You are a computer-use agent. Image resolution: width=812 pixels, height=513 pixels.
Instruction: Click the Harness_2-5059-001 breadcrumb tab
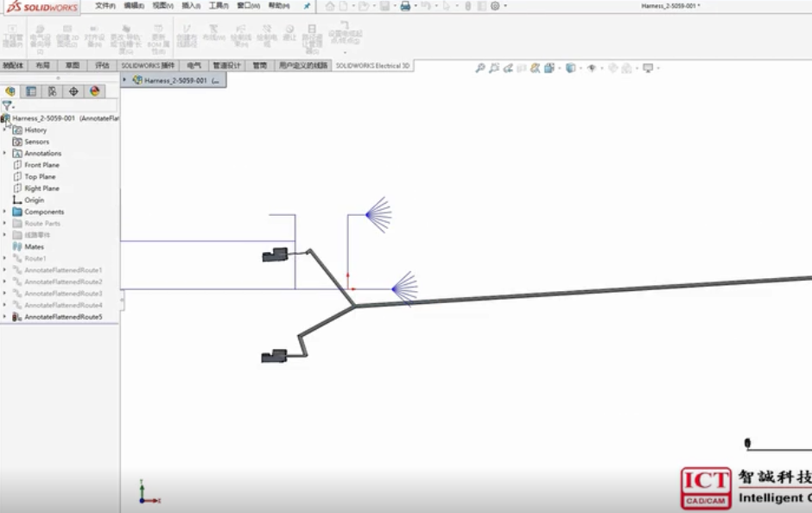coord(174,79)
